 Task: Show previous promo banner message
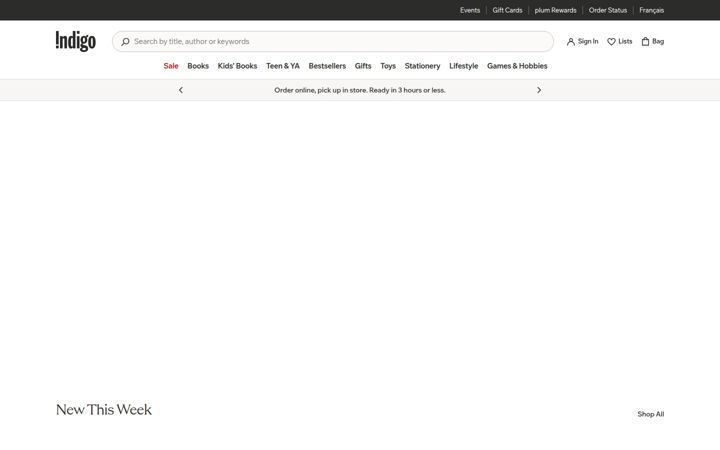pos(181,90)
